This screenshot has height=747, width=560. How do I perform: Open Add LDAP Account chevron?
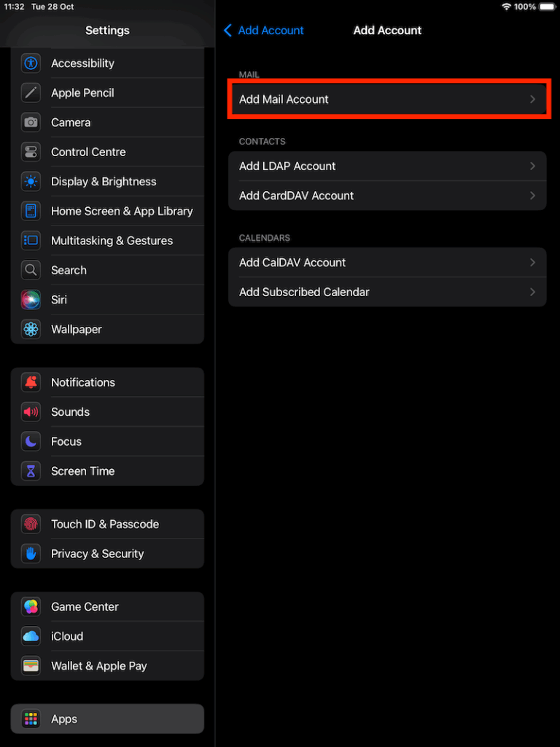coord(532,166)
